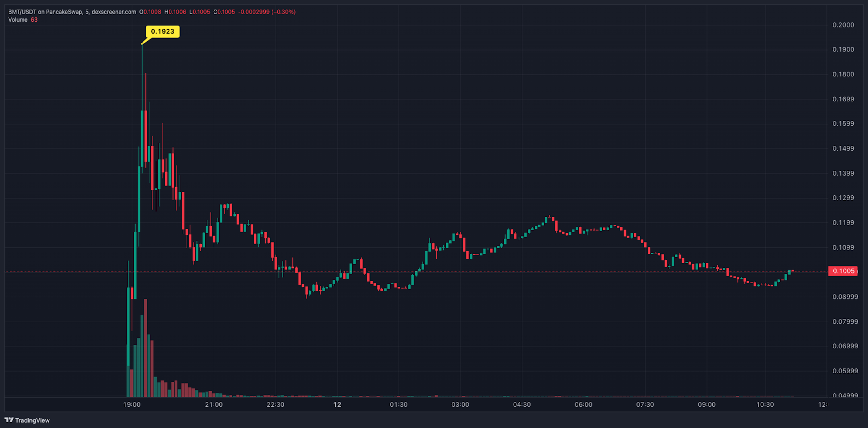Select the bold 12 date marker
The width and height of the screenshot is (868, 428).
(337, 405)
